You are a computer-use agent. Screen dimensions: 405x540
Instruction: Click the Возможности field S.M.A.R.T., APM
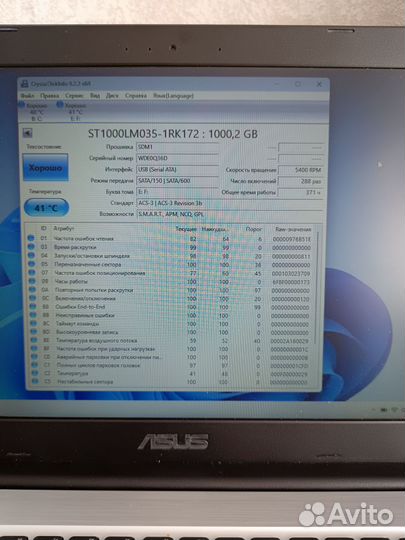pyautogui.click(x=230, y=214)
